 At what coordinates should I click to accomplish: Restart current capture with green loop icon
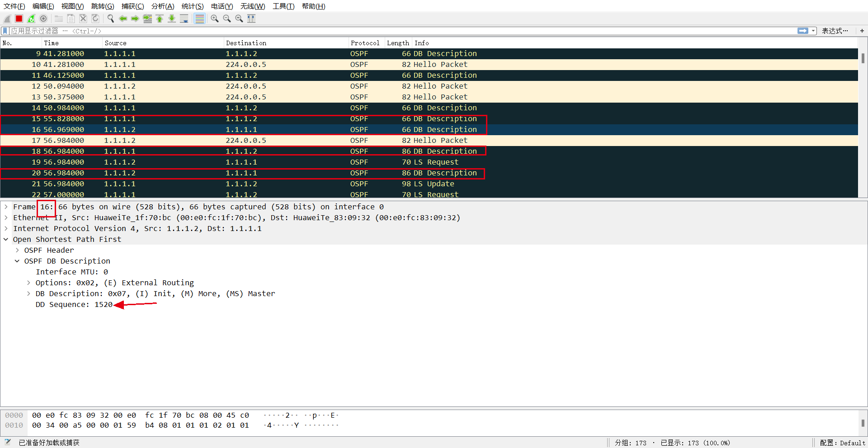click(x=30, y=19)
